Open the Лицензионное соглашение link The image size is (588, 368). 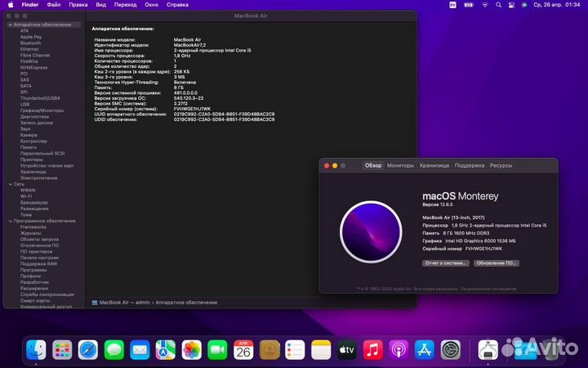click(488, 289)
